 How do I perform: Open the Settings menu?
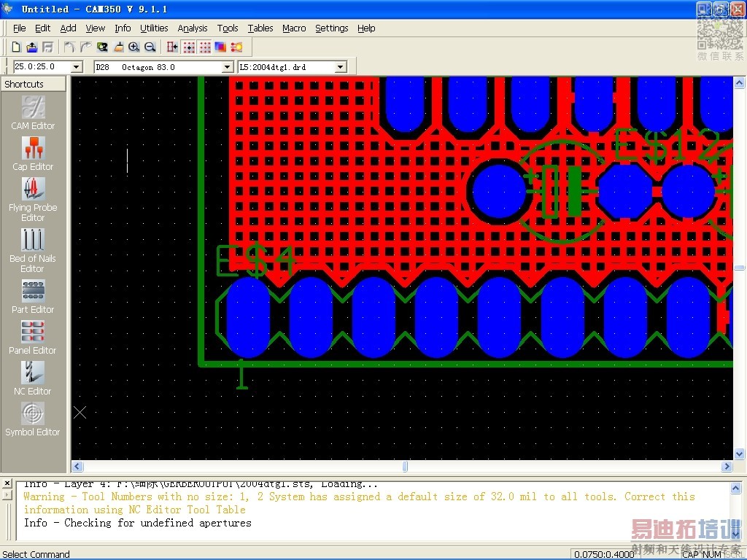pyautogui.click(x=332, y=28)
